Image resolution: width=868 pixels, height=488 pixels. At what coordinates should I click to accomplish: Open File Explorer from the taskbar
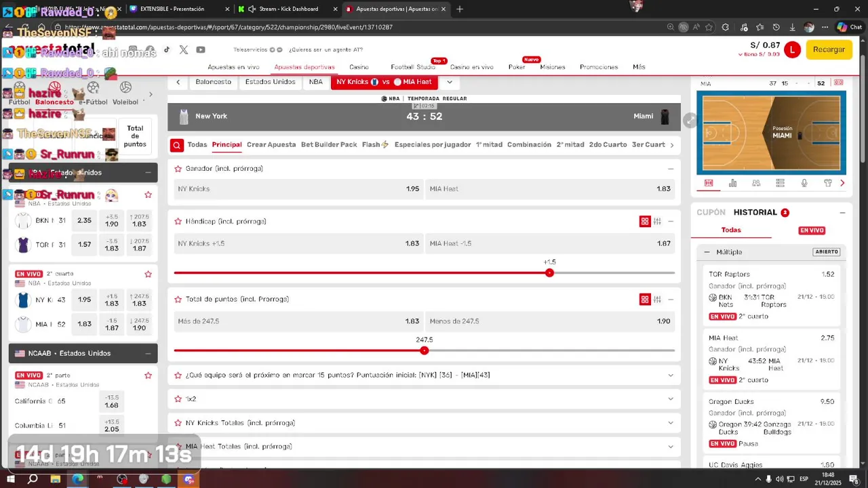coord(55,479)
